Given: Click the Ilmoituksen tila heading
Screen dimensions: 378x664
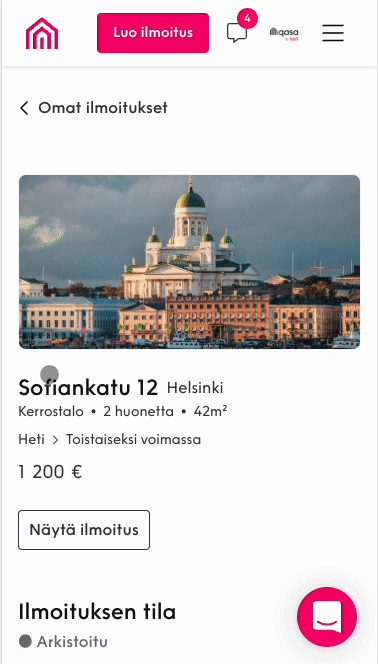Looking at the screenshot, I should click(x=97, y=612).
